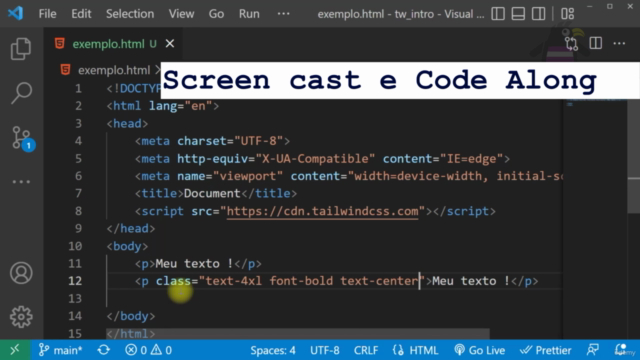Synchronize changes using the sync icon
The height and width of the screenshot is (360, 640).
coord(104,350)
